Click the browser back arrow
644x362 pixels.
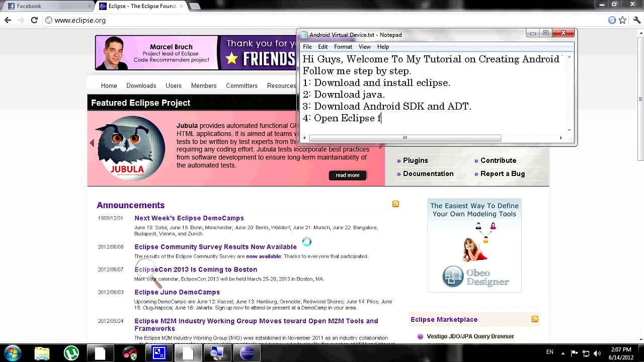click(8, 20)
